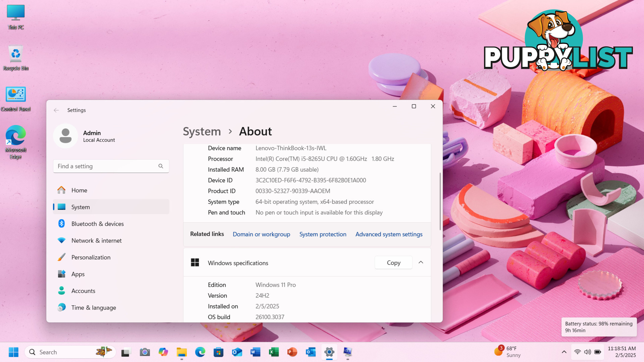This screenshot has height=362, width=644.
Task: Click the Product ID value 00330-52327-90339-AAOEM
Action: coord(292,191)
